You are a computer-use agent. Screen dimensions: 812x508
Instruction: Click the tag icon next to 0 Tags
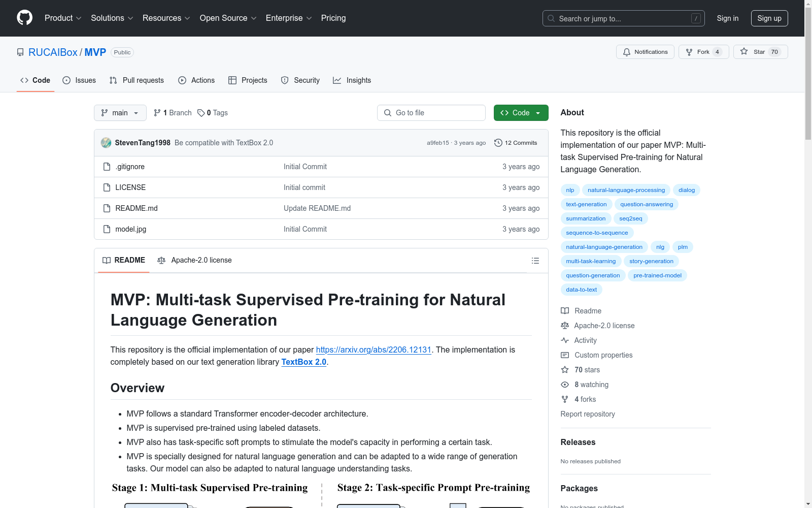click(x=201, y=113)
